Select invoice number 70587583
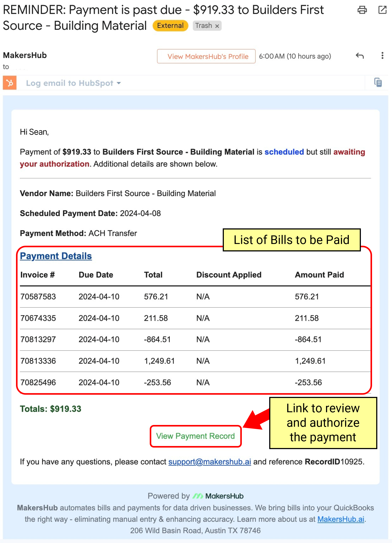Viewport: 392px width, 543px height. (x=38, y=297)
